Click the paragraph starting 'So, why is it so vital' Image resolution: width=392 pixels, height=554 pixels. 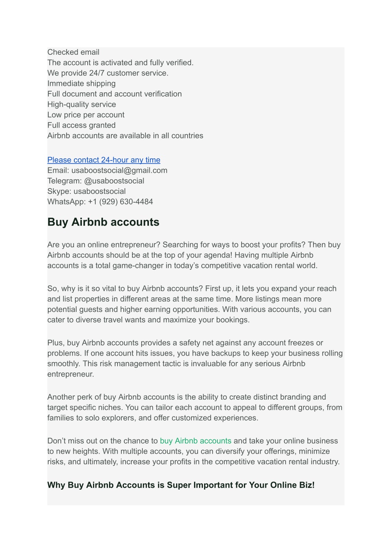(192, 304)
